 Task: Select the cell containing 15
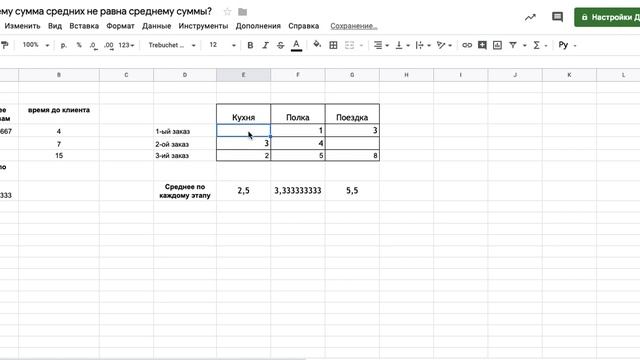[59, 156]
